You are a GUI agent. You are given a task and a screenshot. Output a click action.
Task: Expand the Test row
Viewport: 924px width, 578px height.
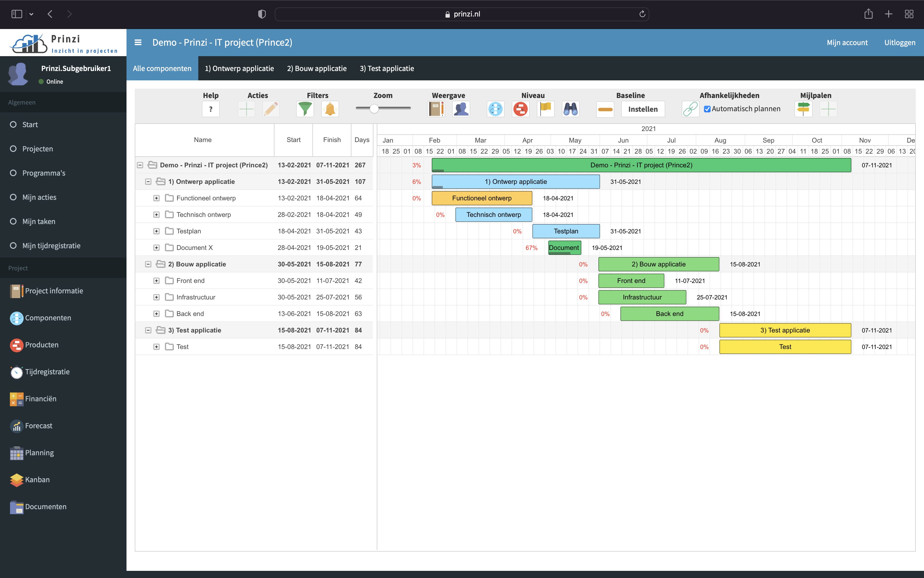(x=156, y=347)
